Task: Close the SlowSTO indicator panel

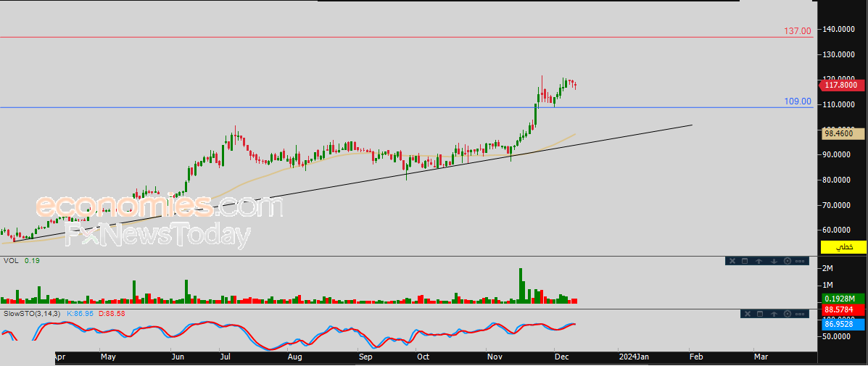Action: point(748,314)
